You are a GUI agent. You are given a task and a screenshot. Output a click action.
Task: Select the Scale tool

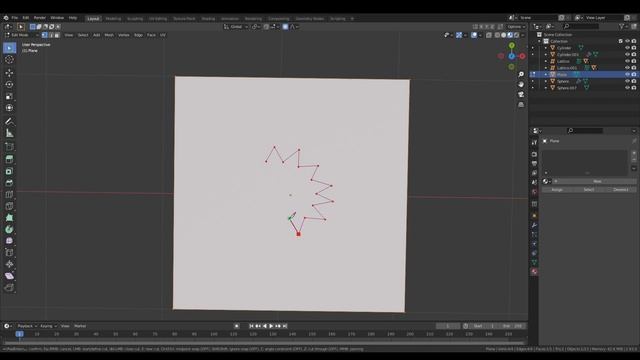9,96
